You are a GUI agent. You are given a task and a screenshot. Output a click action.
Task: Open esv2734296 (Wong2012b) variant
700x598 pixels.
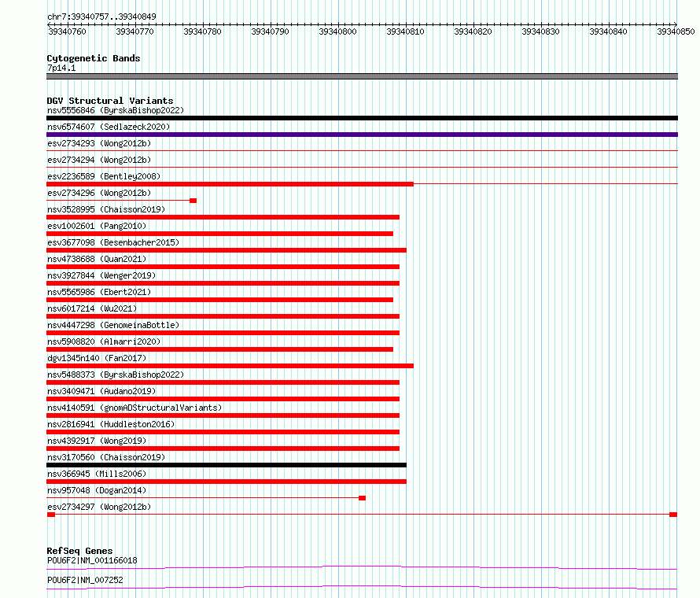(99, 193)
